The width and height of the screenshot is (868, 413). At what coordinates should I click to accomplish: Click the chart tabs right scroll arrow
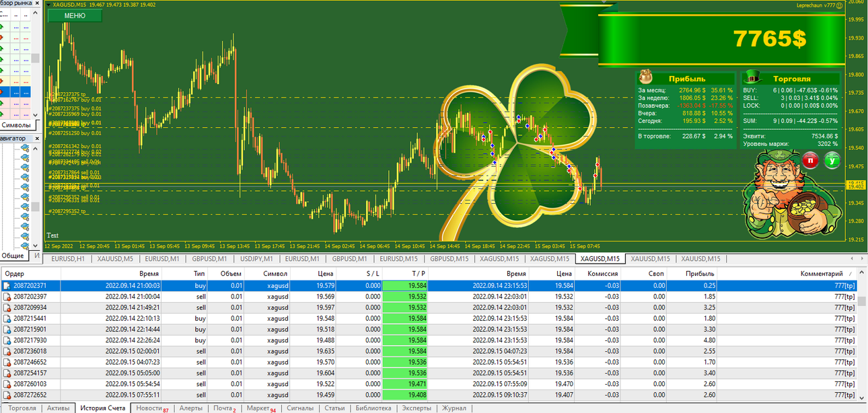pyautogui.click(x=861, y=258)
